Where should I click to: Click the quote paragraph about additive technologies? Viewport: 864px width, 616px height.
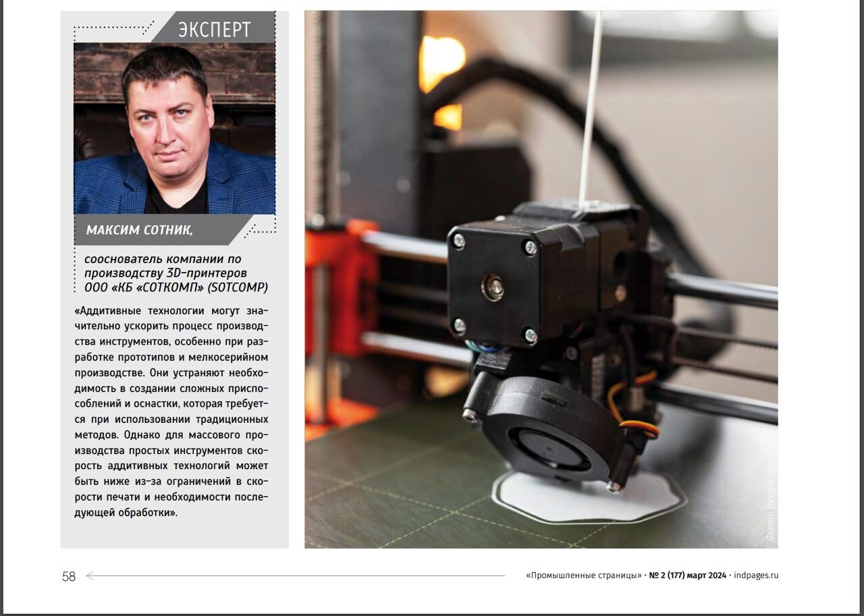click(x=172, y=412)
